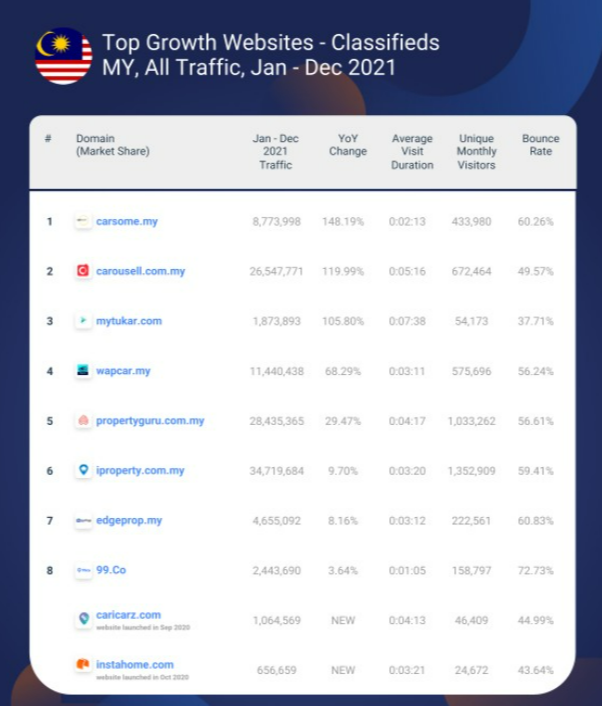Image resolution: width=602 pixels, height=706 pixels.
Task: Select visit duration 0:04:17
Action: coord(407,421)
